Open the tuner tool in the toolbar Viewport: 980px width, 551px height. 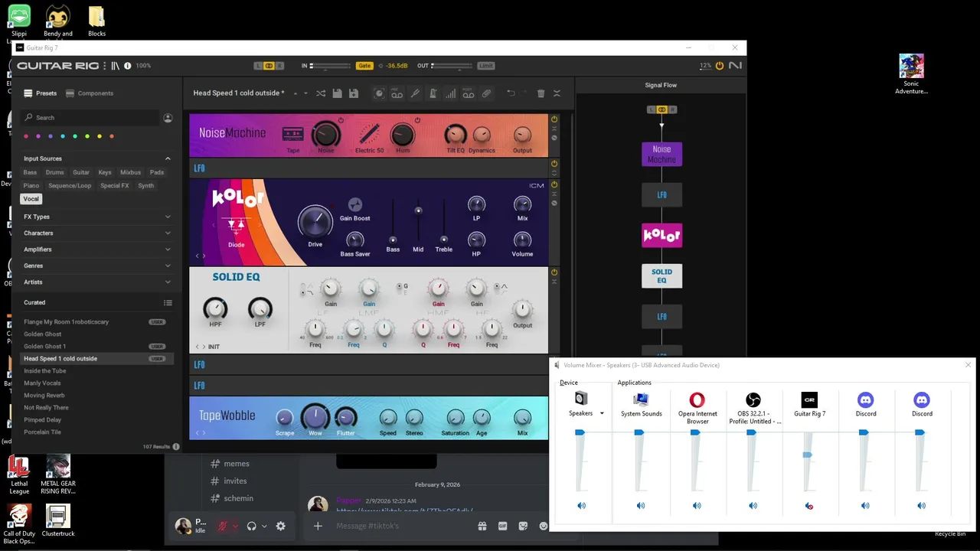coord(415,93)
